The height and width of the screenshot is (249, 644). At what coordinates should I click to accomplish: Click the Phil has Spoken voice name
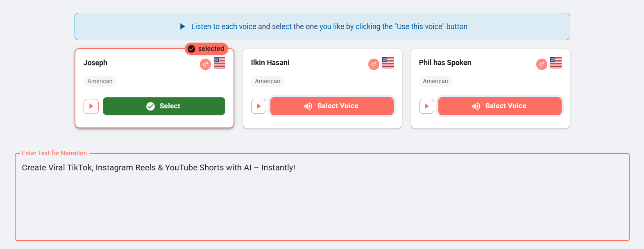click(x=445, y=63)
